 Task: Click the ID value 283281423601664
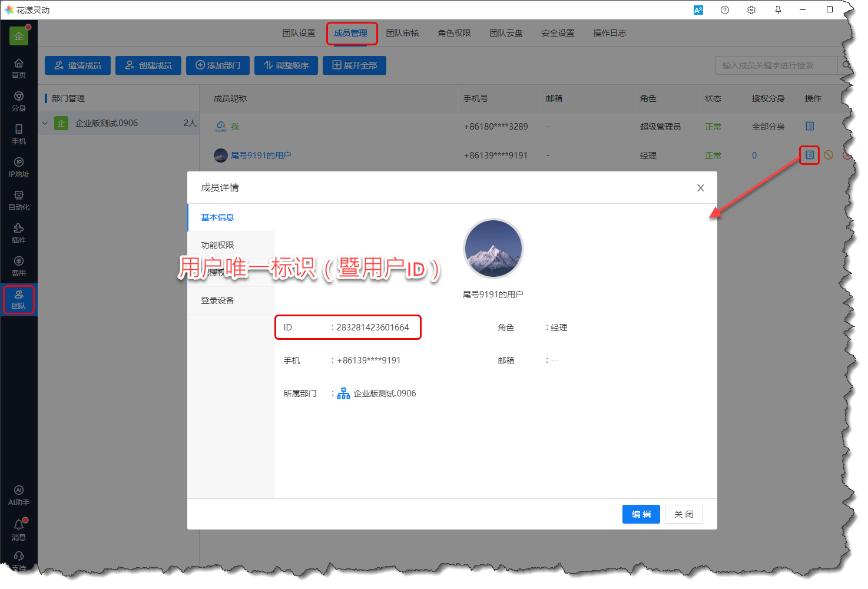(373, 327)
